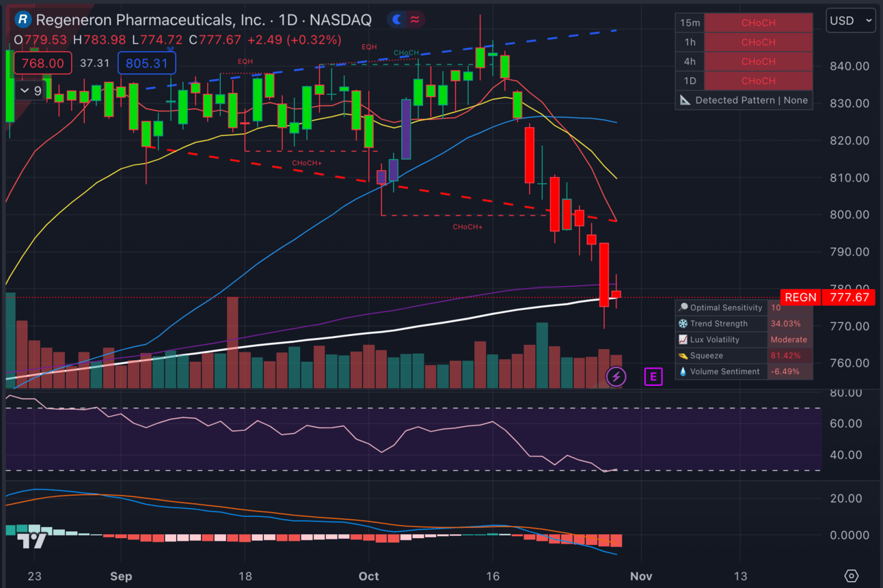Click the low value L774.72
Viewport: 883px width, 588px height.
pos(157,40)
